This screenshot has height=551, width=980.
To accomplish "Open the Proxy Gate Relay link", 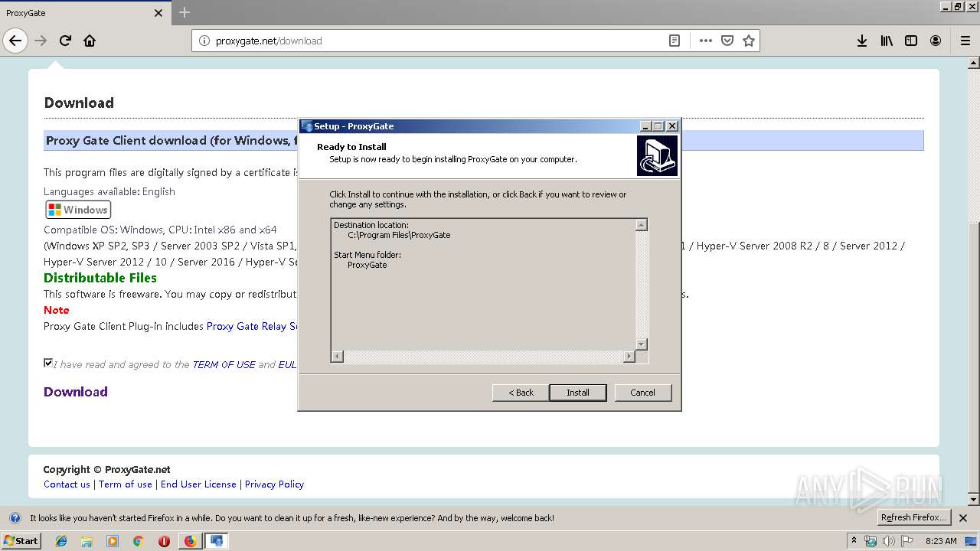I will coord(252,326).
